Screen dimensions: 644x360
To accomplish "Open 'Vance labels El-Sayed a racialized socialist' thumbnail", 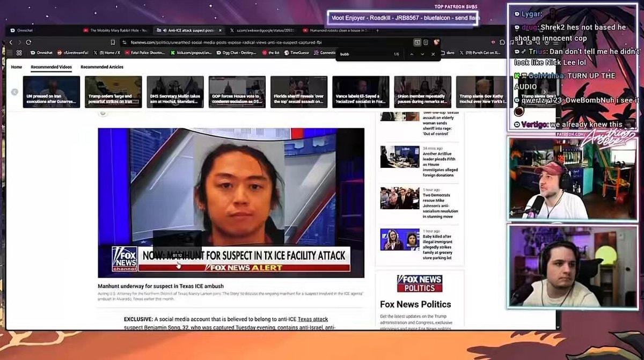I will (361, 92).
